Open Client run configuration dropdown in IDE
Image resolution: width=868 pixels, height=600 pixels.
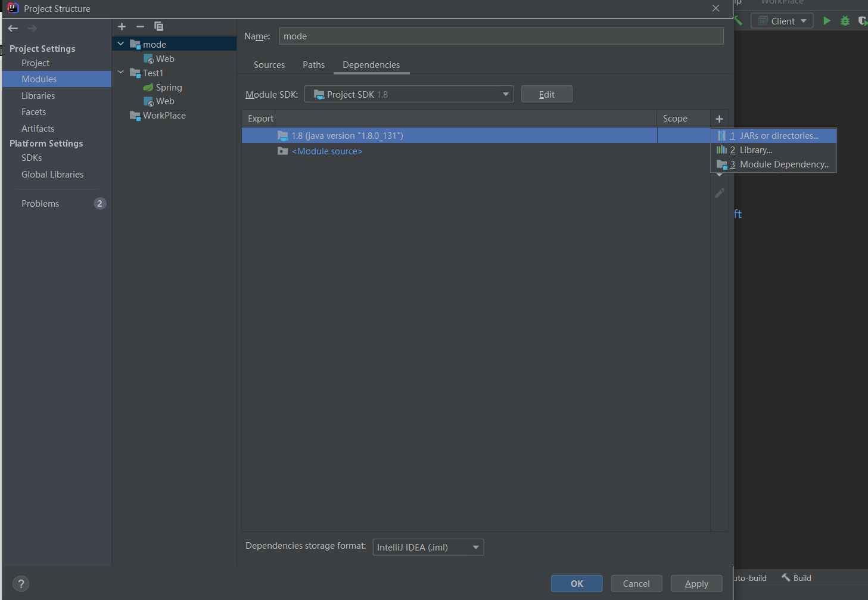click(x=782, y=21)
